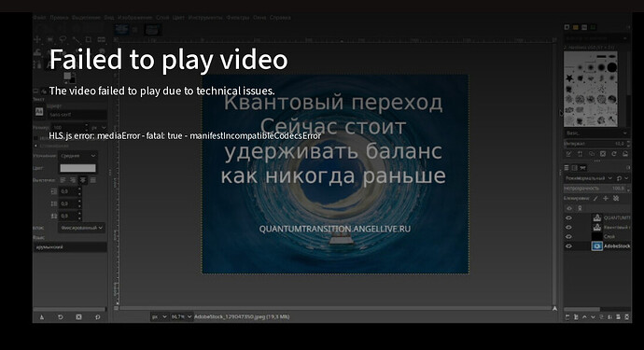Toggle visibility of Слой layer

568,237
